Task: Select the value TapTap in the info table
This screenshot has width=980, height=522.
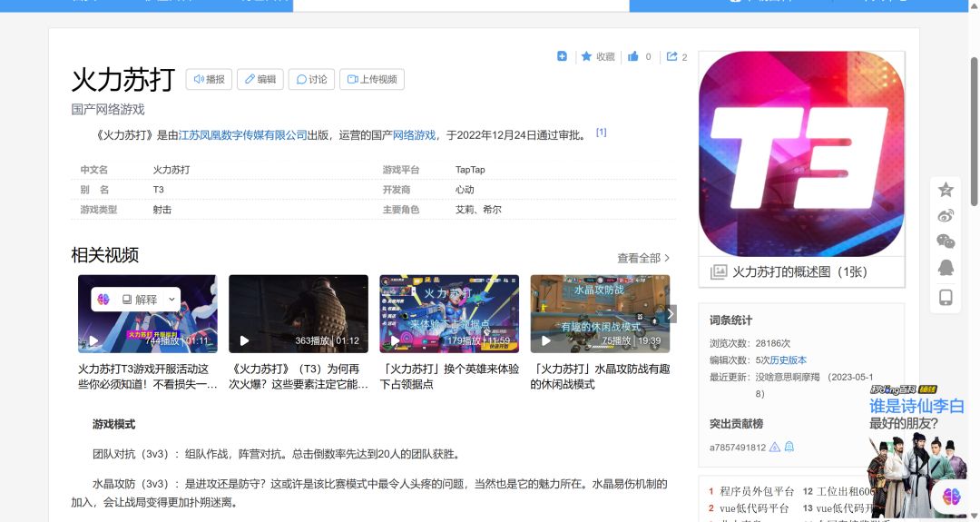Action: click(x=470, y=170)
